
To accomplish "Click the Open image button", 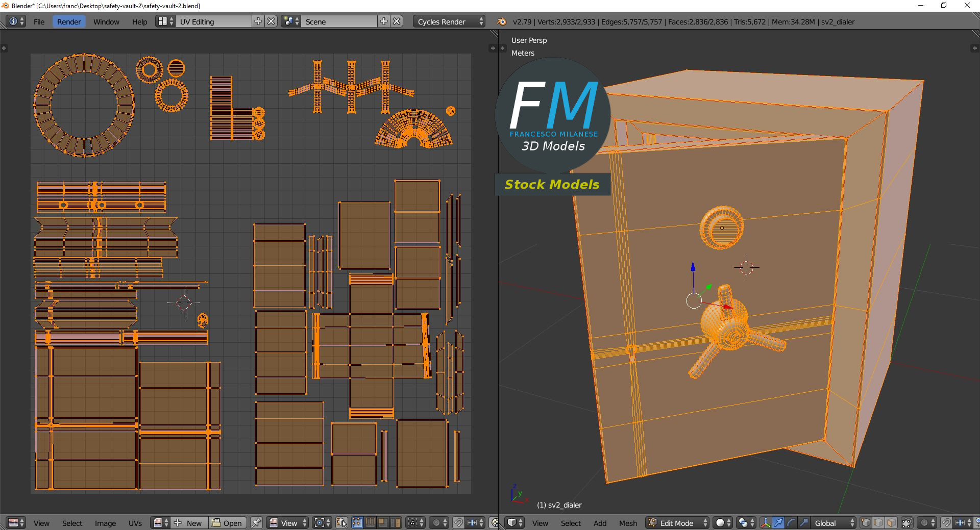I will [228, 523].
